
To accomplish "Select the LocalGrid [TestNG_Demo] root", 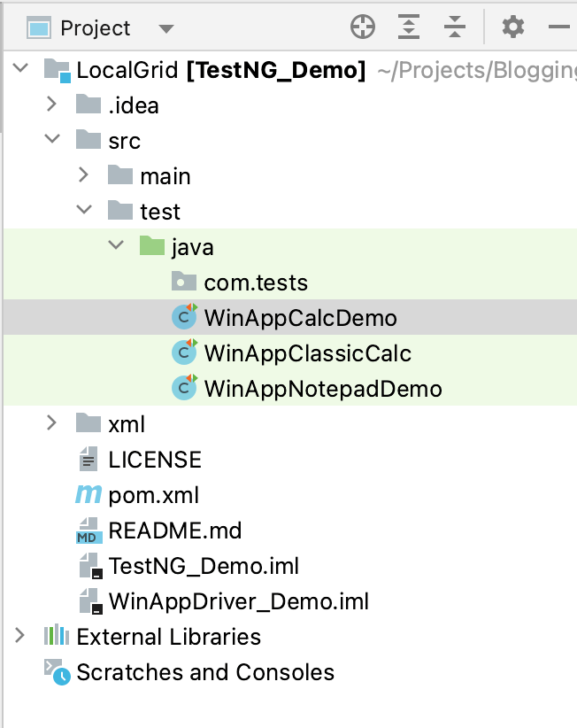I will pos(221,71).
